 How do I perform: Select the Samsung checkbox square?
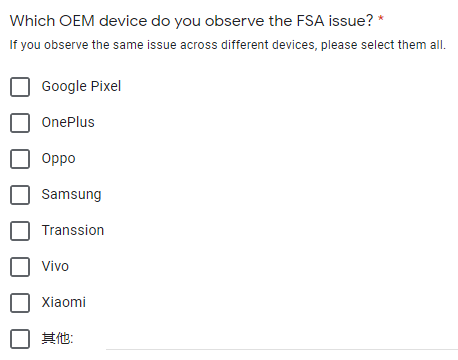(x=20, y=195)
